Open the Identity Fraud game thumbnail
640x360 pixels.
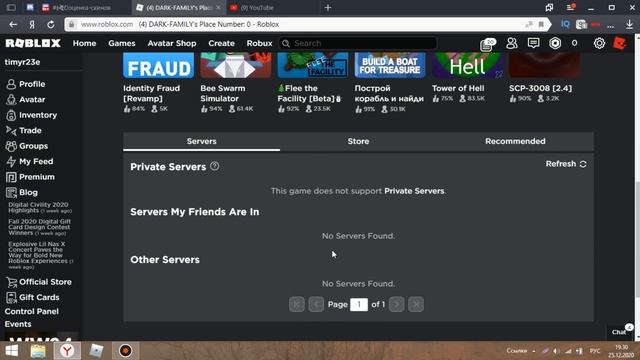point(158,65)
